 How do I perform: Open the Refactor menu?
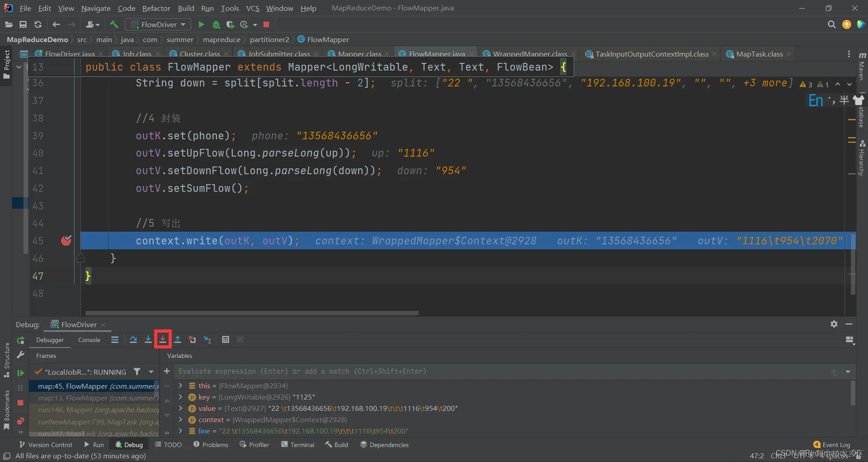pyautogui.click(x=156, y=8)
